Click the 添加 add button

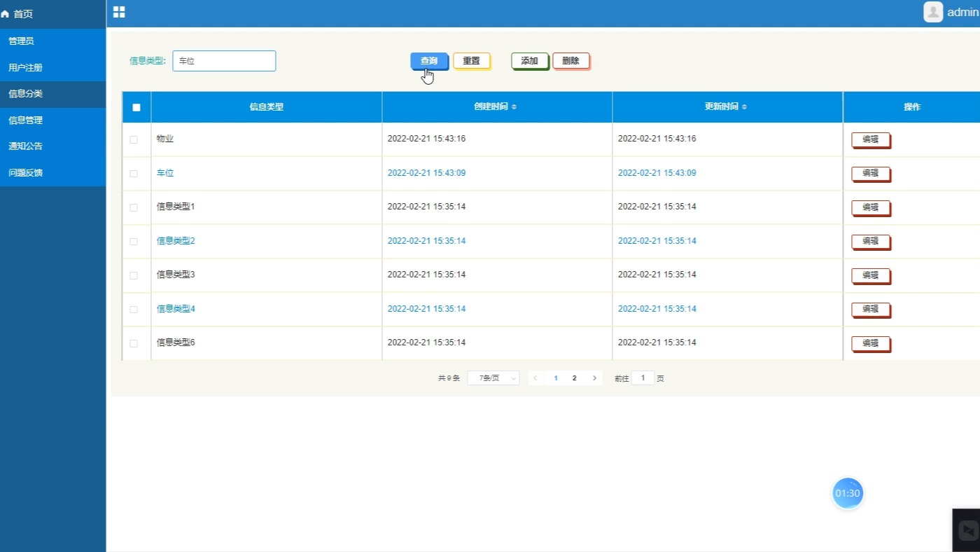tap(530, 61)
